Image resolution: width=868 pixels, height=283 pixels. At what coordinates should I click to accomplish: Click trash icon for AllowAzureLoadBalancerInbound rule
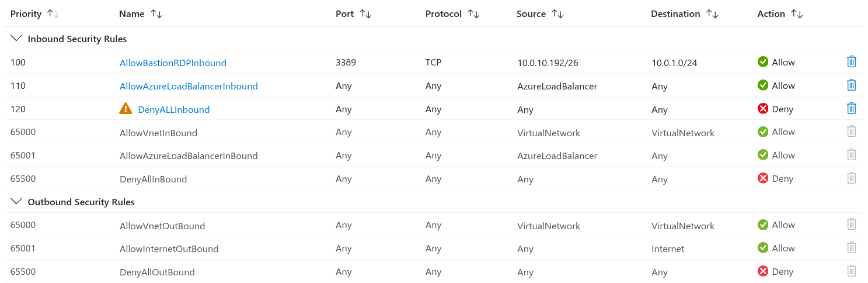coord(851,85)
